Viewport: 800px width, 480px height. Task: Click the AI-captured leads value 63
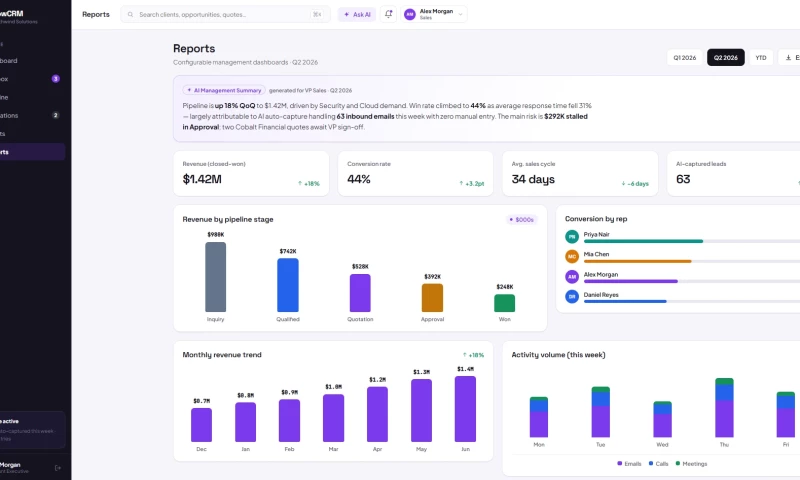click(x=683, y=179)
